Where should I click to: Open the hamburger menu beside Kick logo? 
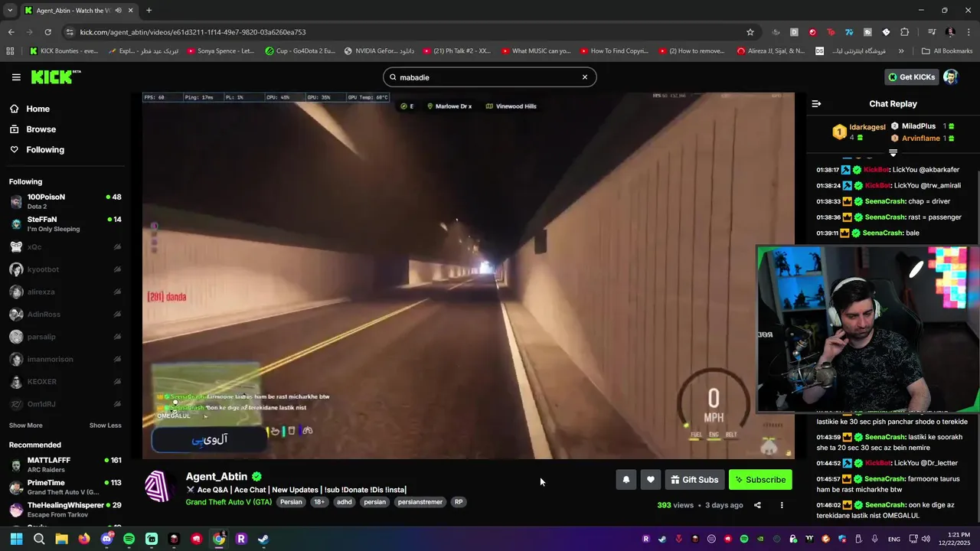[x=16, y=77]
